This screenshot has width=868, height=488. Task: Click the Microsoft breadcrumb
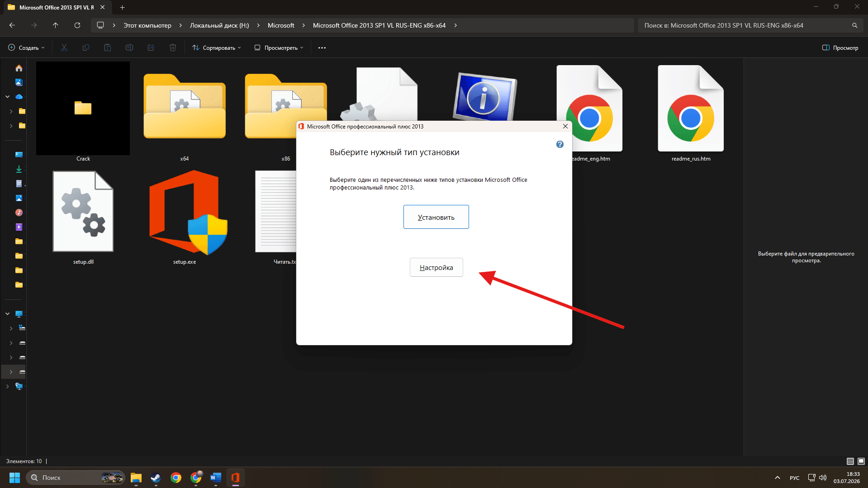[x=281, y=25]
